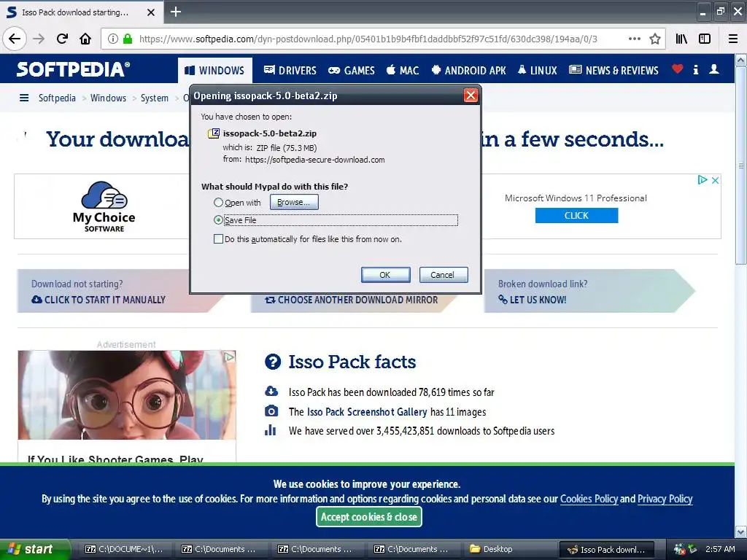The height and width of the screenshot is (560, 747).
Task: Open the MAC section
Action: pyautogui.click(x=403, y=71)
